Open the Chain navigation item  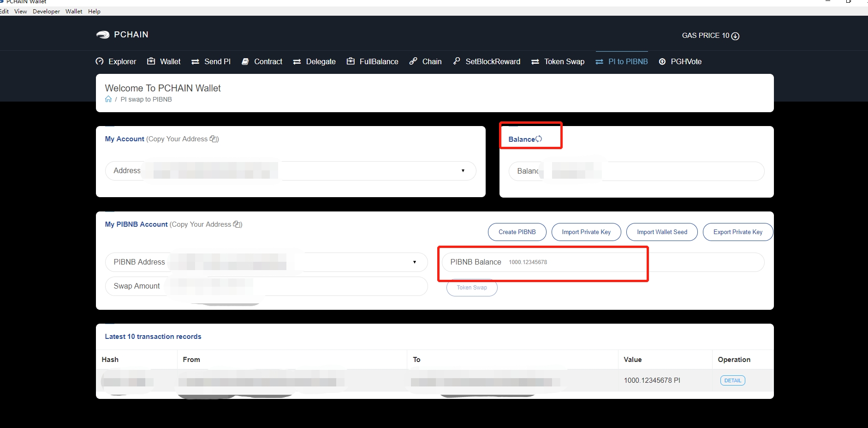(x=426, y=61)
